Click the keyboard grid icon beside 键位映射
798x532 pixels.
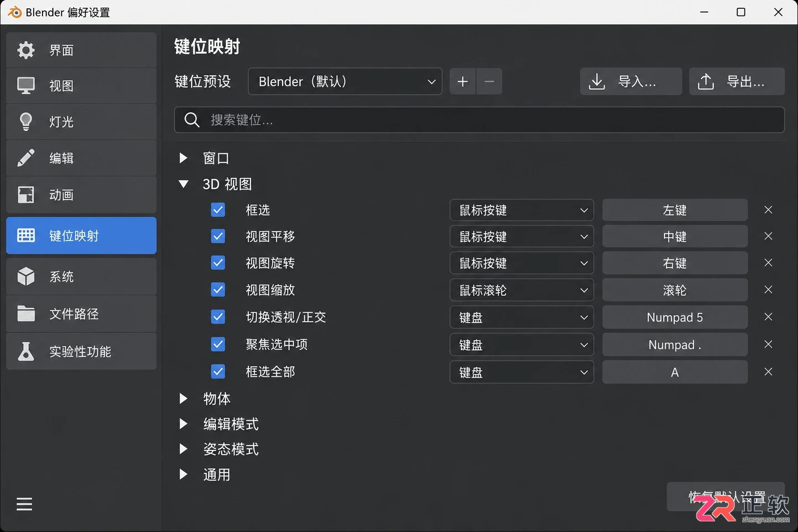click(x=25, y=236)
